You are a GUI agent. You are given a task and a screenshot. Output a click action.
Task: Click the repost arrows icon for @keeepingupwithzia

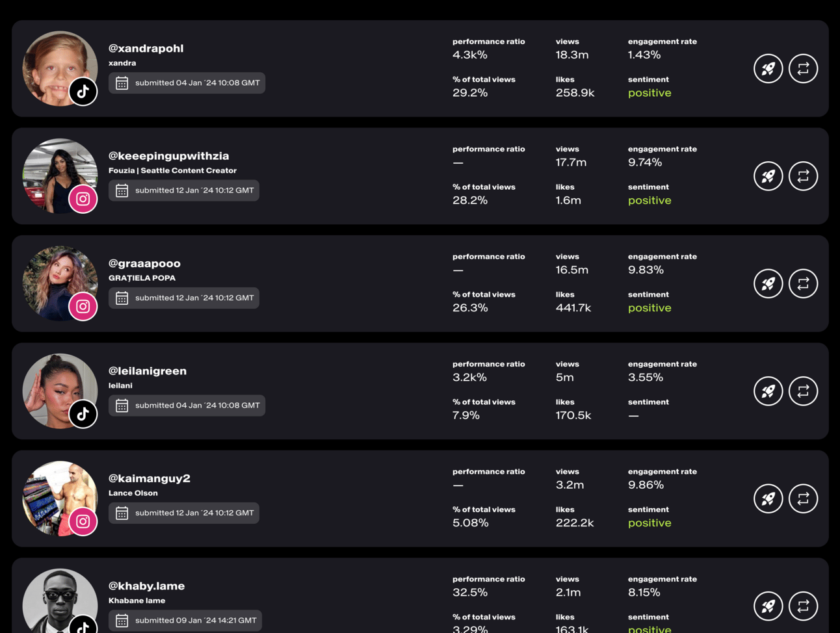tap(803, 176)
